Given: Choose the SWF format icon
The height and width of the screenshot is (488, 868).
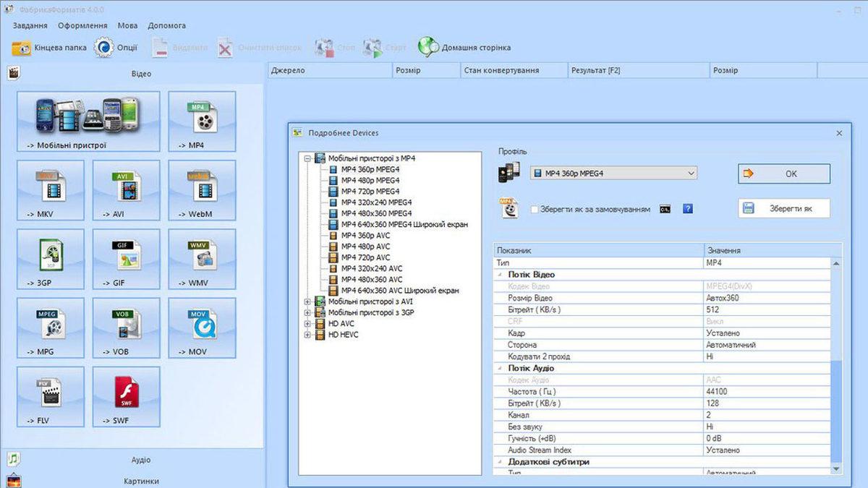Looking at the screenshot, I should [x=125, y=396].
